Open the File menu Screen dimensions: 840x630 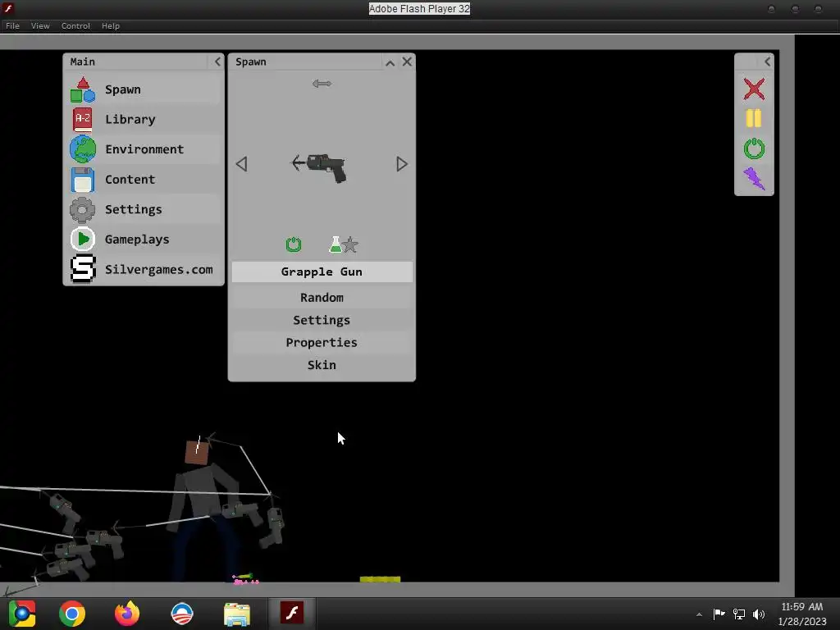pyautogui.click(x=12, y=25)
